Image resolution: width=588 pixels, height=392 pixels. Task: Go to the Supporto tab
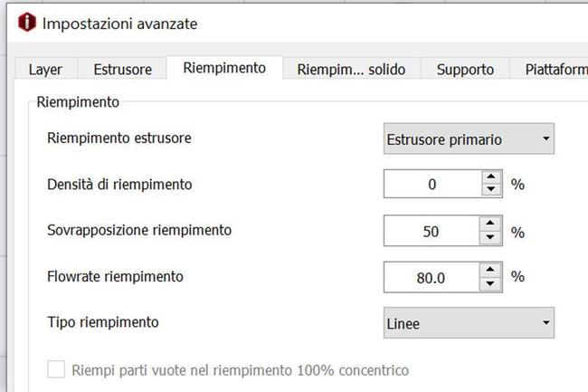point(465,70)
